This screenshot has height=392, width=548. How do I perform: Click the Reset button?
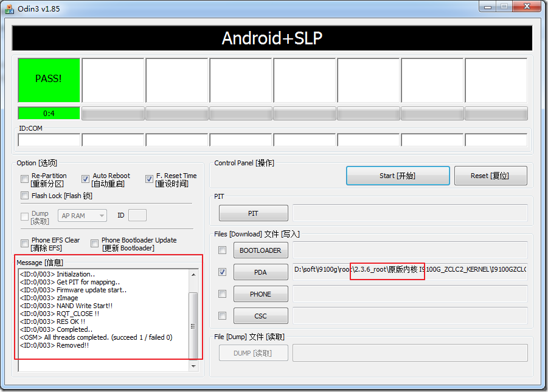click(x=490, y=176)
